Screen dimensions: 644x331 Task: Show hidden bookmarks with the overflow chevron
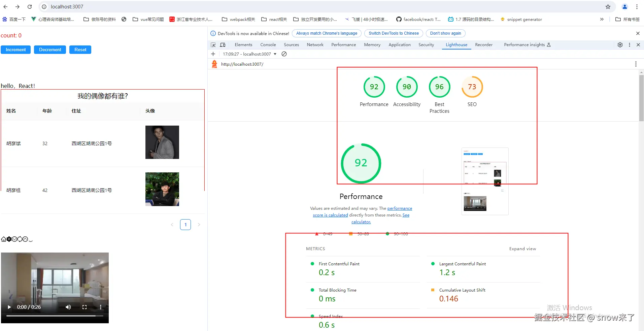pyautogui.click(x=602, y=19)
